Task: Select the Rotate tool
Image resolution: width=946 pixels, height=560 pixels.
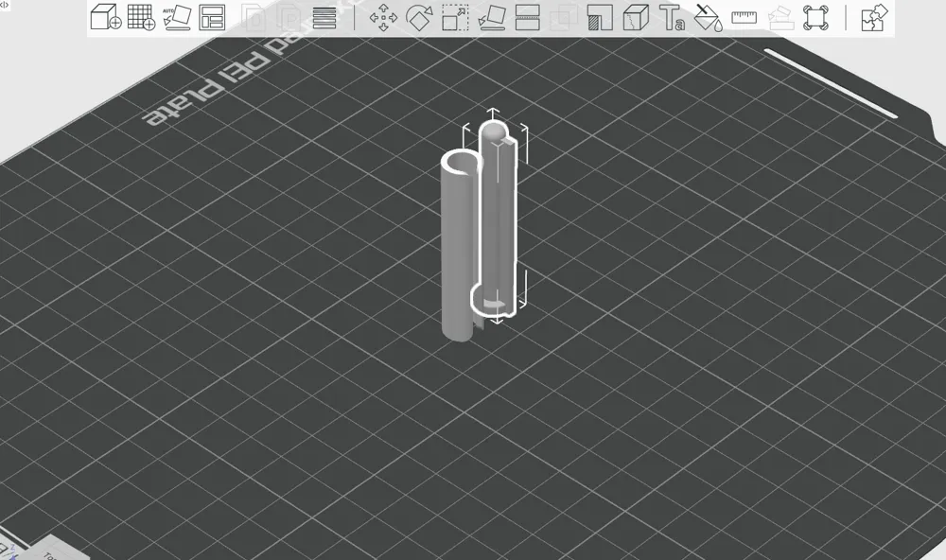Action: 419,17
